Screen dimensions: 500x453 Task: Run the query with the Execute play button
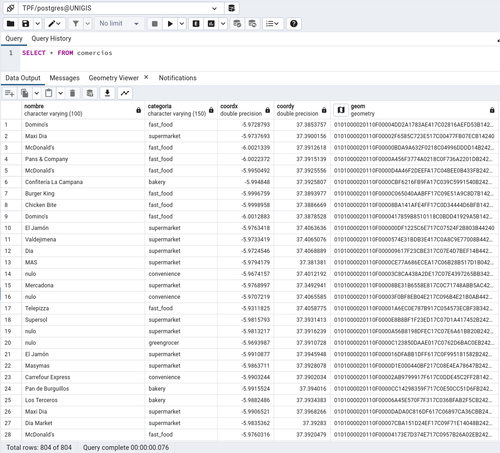point(170,24)
